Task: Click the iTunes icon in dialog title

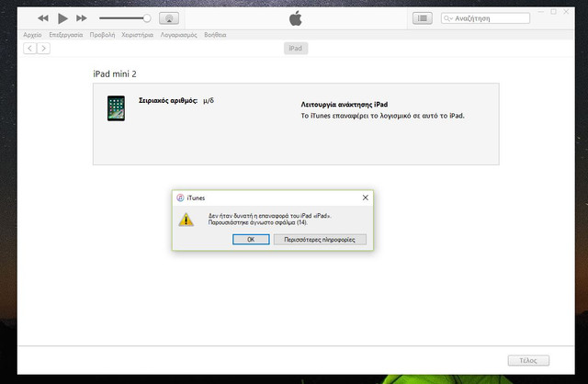Action: (x=180, y=198)
